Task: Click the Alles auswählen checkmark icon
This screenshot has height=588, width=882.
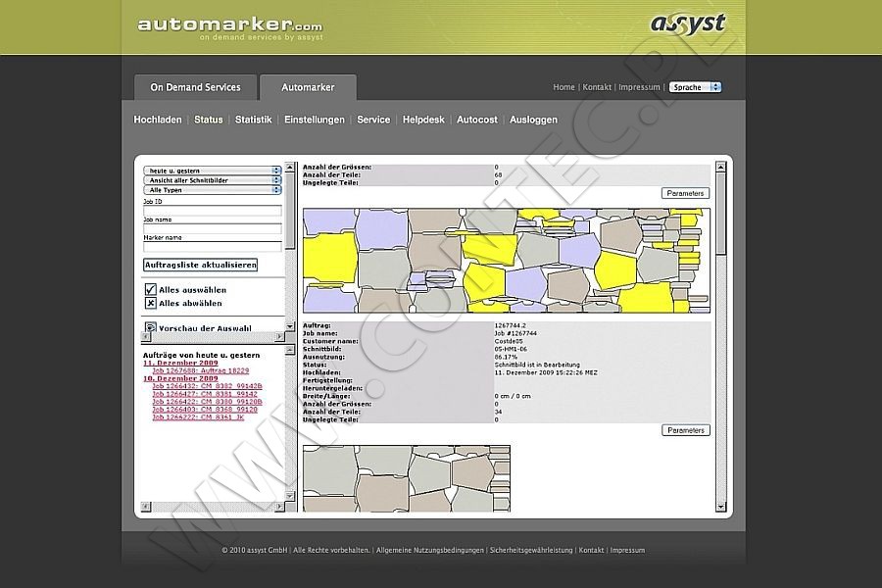Action: (x=150, y=289)
